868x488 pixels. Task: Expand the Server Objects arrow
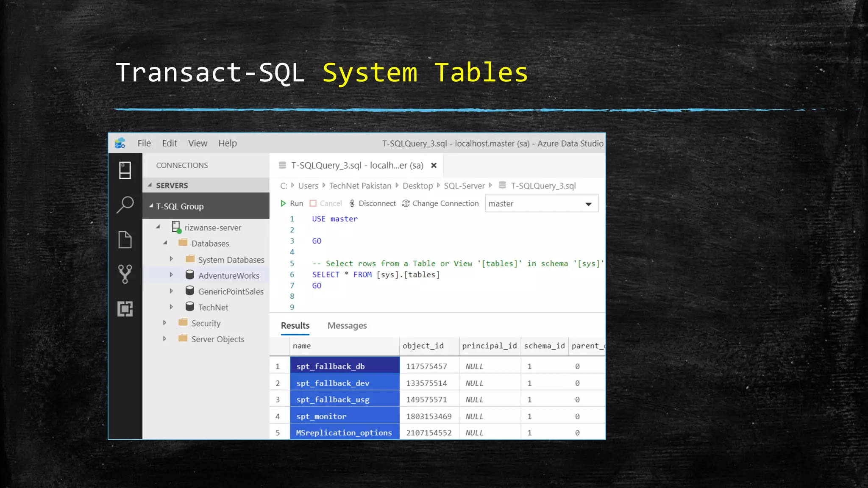(164, 338)
